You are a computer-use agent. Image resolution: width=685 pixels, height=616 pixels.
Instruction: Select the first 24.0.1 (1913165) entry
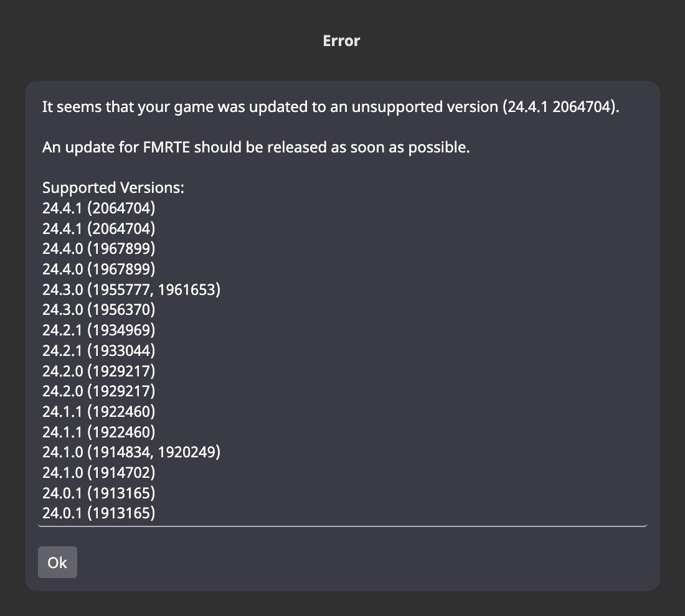(99, 493)
